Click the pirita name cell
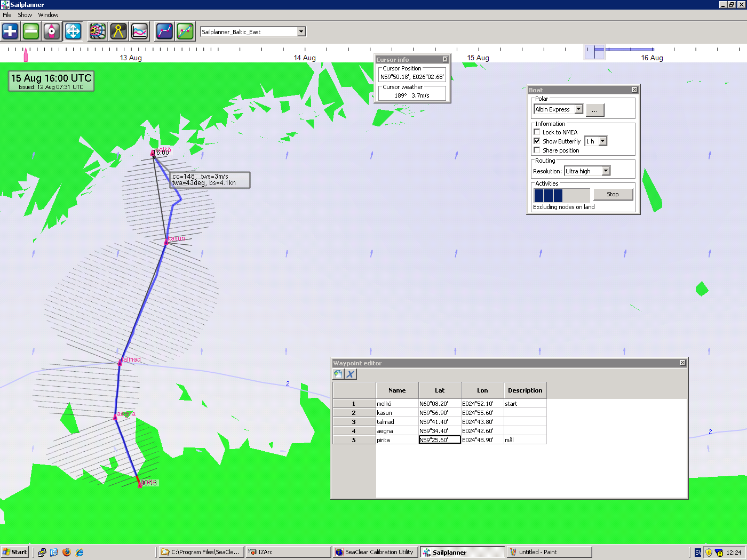This screenshot has width=747, height=560. (397, 440)
